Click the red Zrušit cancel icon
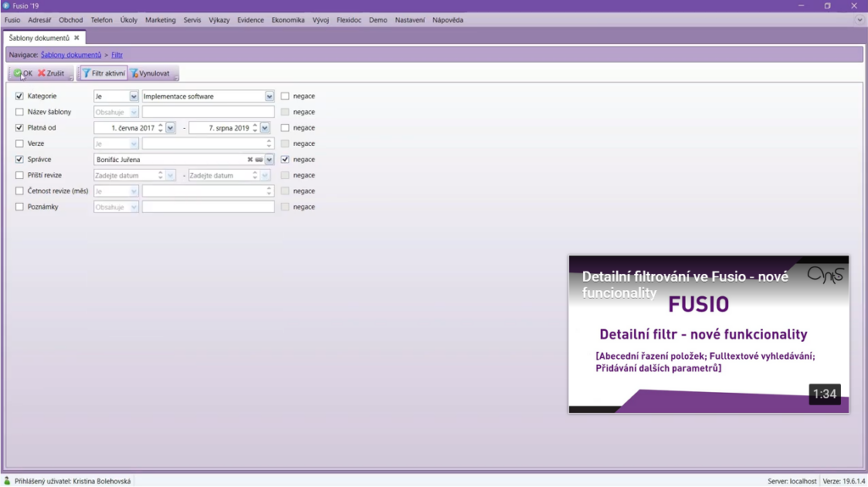 point(42,74)
